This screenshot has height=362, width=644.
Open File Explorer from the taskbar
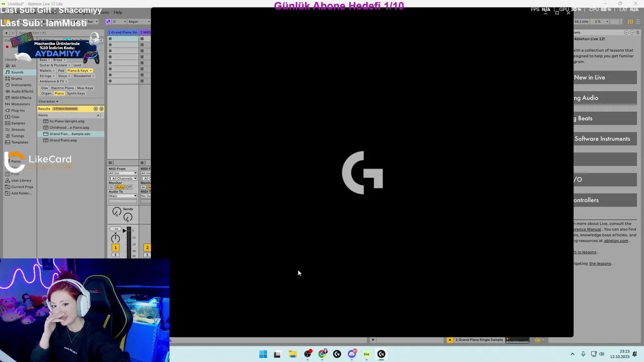[292, 354]
